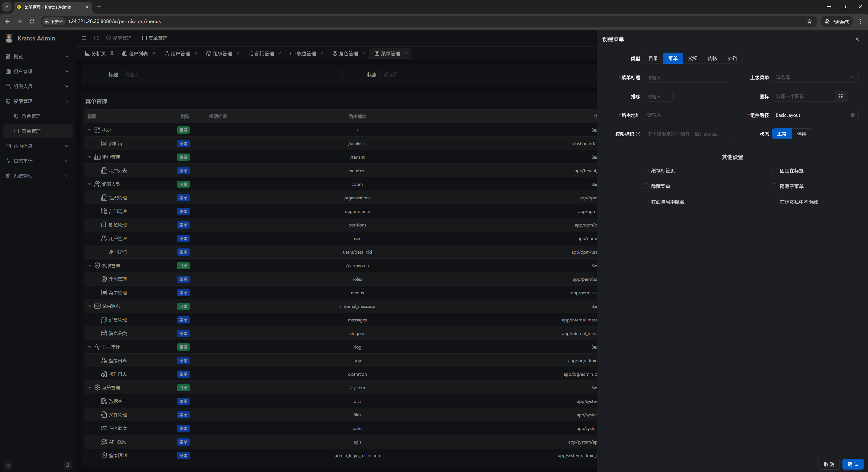
Task: Open the icon picker grid button
Action: click(841, 96)
